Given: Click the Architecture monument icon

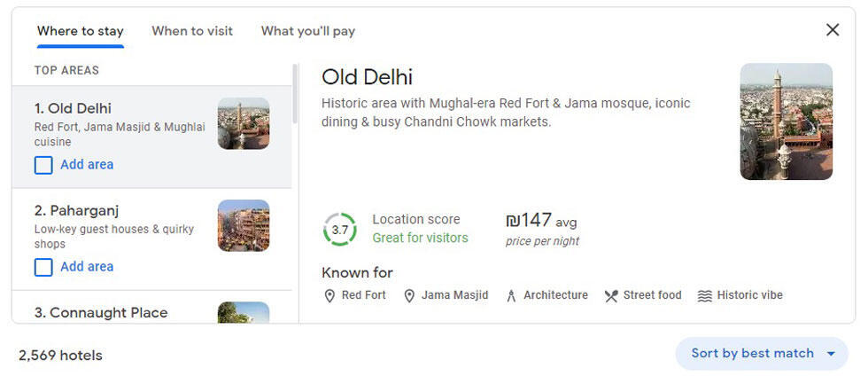Looking at the screenshot, I should (x=511, y=296).
